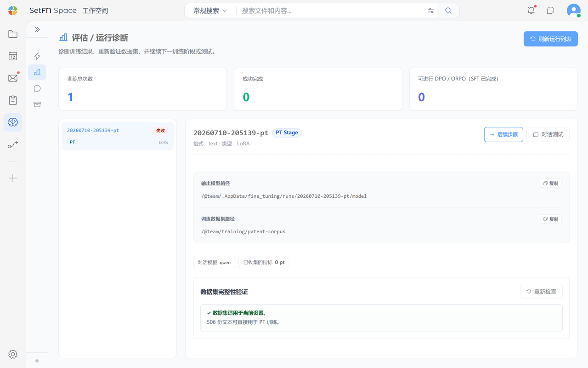Image resolution: width=588 pixels, height=368 pixels.
Task: Copy the training dataset path
Action: 551,219
